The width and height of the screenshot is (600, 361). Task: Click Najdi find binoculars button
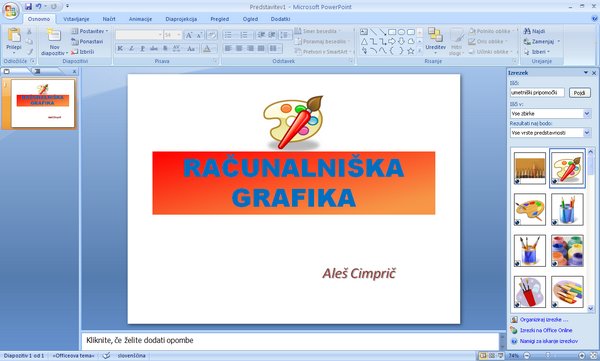tap(535, 31)
